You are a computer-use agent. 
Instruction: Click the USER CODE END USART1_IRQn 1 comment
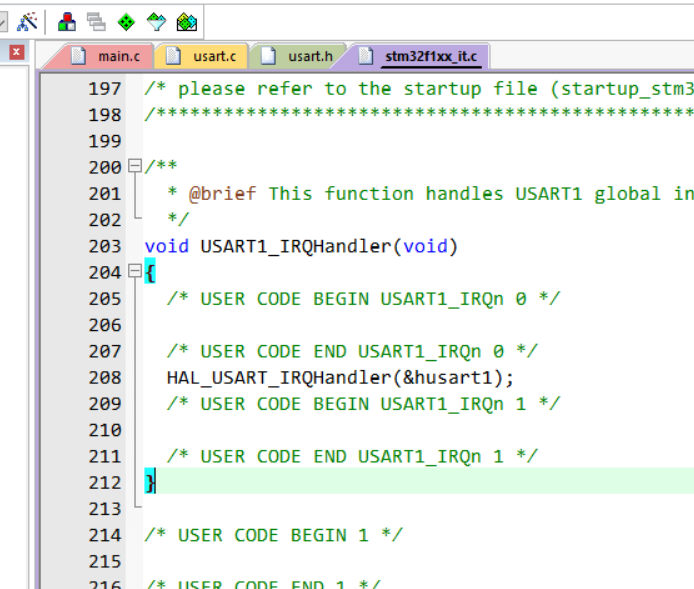click(352, 457)
